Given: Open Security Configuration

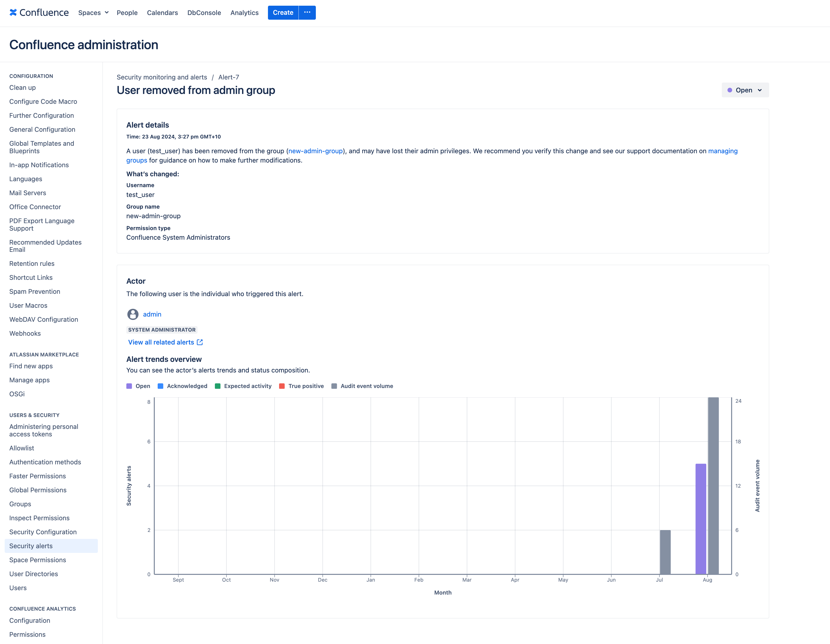Looking at the screenshot, I should [43, 532].
